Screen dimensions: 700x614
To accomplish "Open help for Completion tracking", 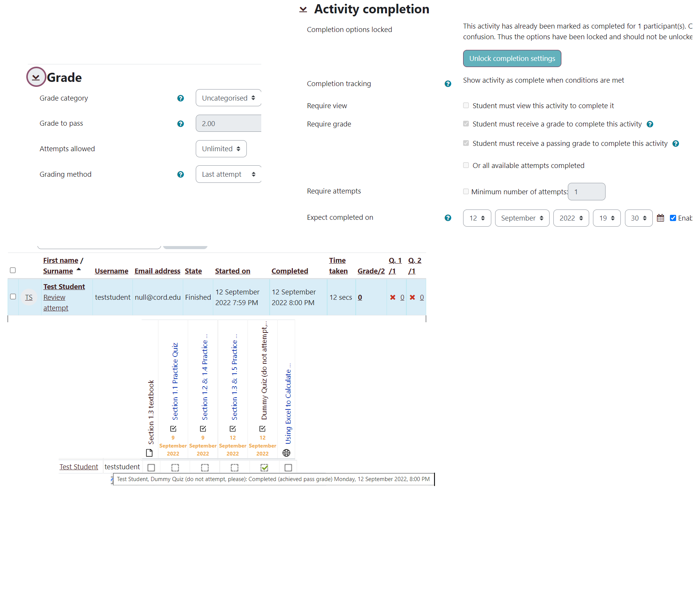I will point(448,84).
